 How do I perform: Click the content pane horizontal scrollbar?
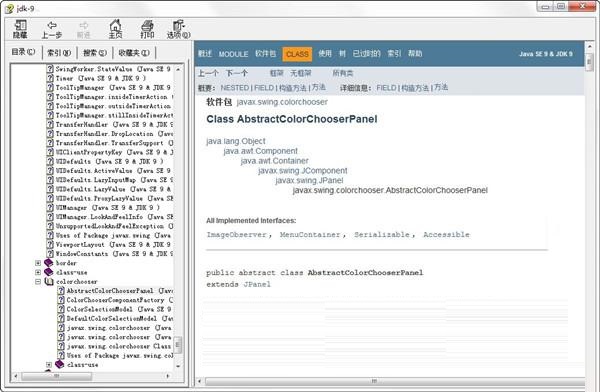pos(390,381)
